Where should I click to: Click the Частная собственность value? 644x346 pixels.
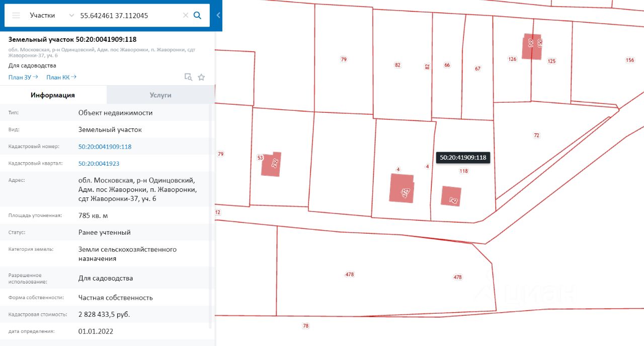(116, 298)
